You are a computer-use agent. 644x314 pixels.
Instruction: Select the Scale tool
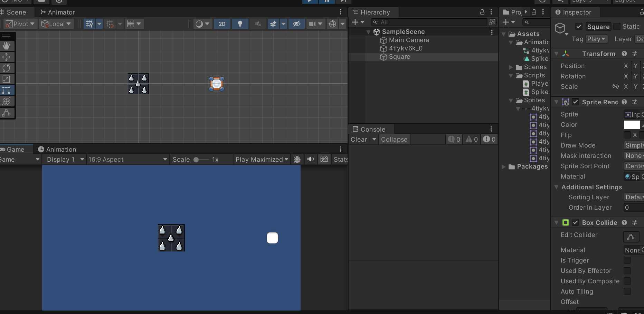coord(6,79)
